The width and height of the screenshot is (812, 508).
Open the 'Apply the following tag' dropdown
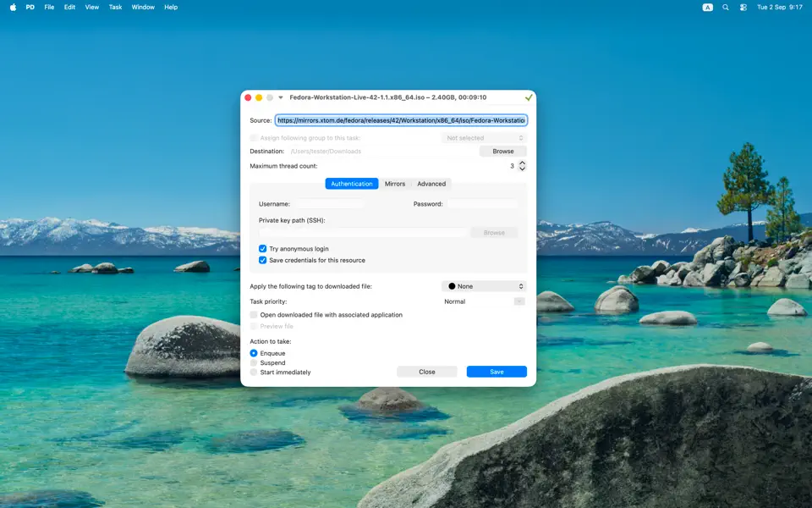[484, 286]
